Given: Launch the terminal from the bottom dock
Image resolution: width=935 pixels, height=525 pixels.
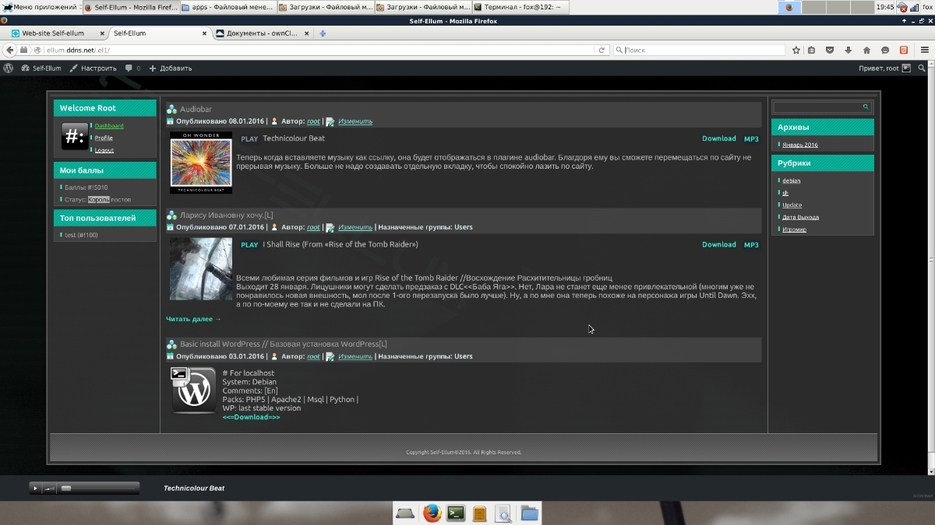Looking at the screenshot, I should point(456,513).
